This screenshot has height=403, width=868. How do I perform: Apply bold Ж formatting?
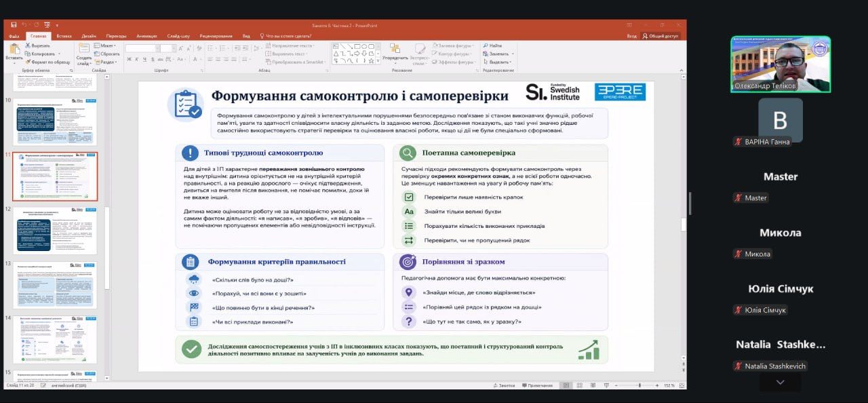(128, 60)
